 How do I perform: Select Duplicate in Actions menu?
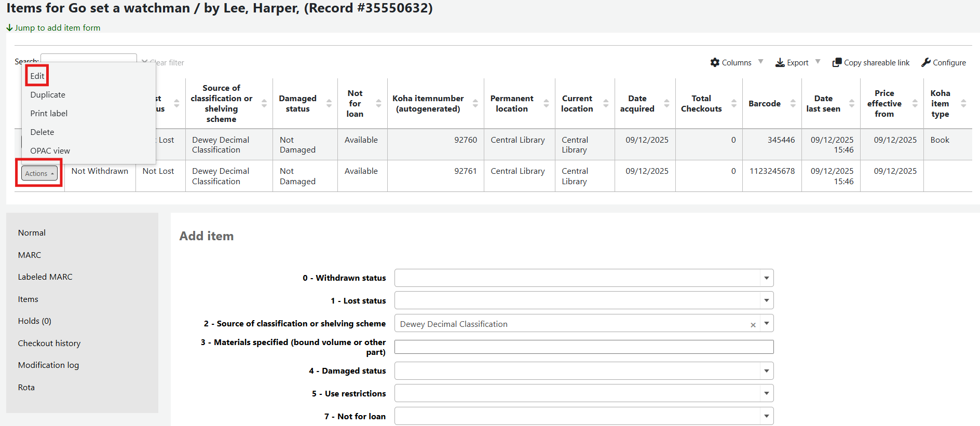[48, 95]
